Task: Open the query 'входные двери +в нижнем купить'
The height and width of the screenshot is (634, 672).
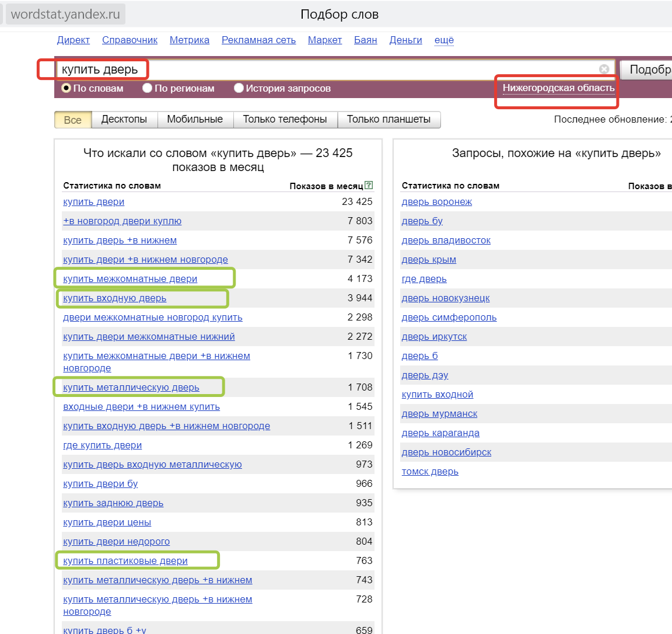Action: coord(141,407)
